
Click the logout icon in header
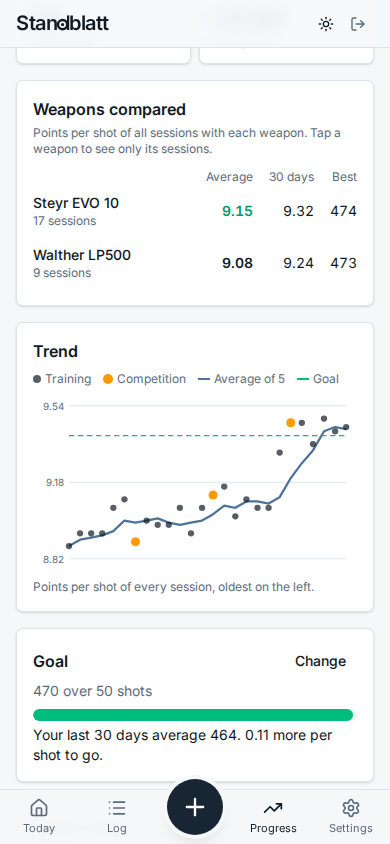pyautogui.click(x=358, y=24)
